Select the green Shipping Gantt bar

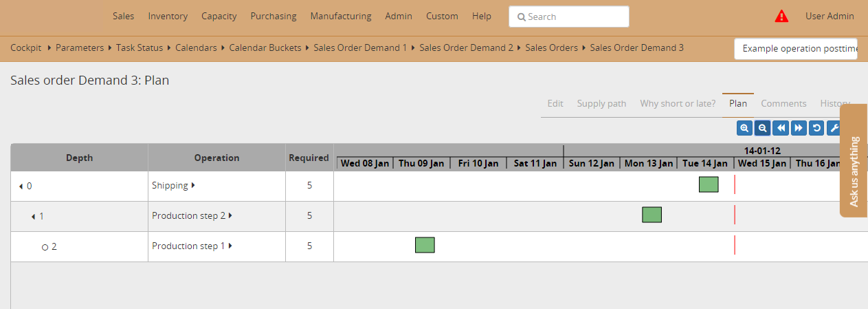(x=709, y=184)
